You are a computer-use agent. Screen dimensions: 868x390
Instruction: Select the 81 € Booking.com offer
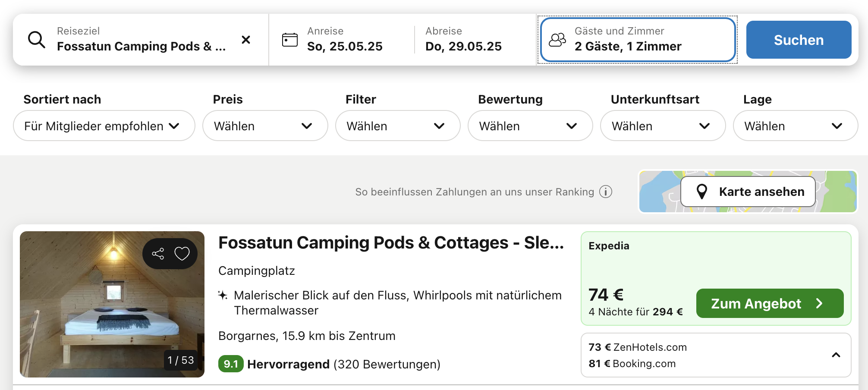632,364
